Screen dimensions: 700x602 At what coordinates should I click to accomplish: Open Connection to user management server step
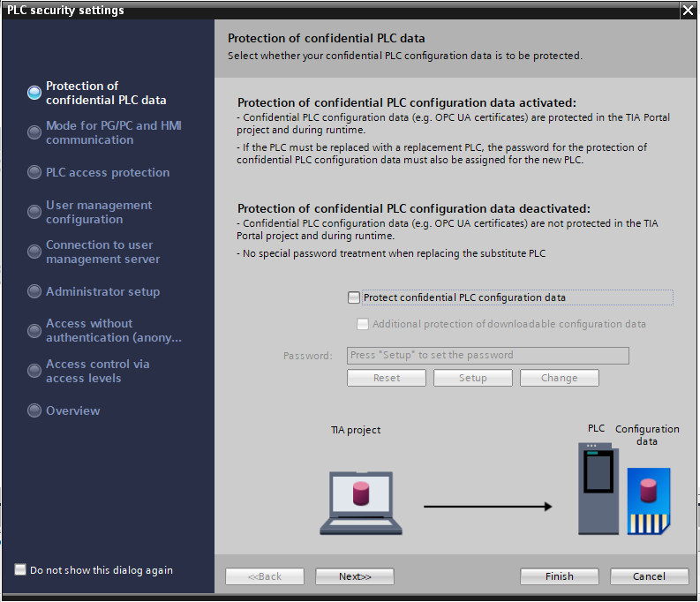click(x=102, y=252)
